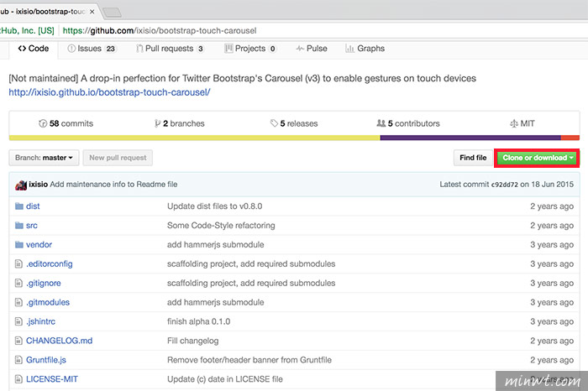Click the src folder icon
Screen dimensions: 588x391
19,226
